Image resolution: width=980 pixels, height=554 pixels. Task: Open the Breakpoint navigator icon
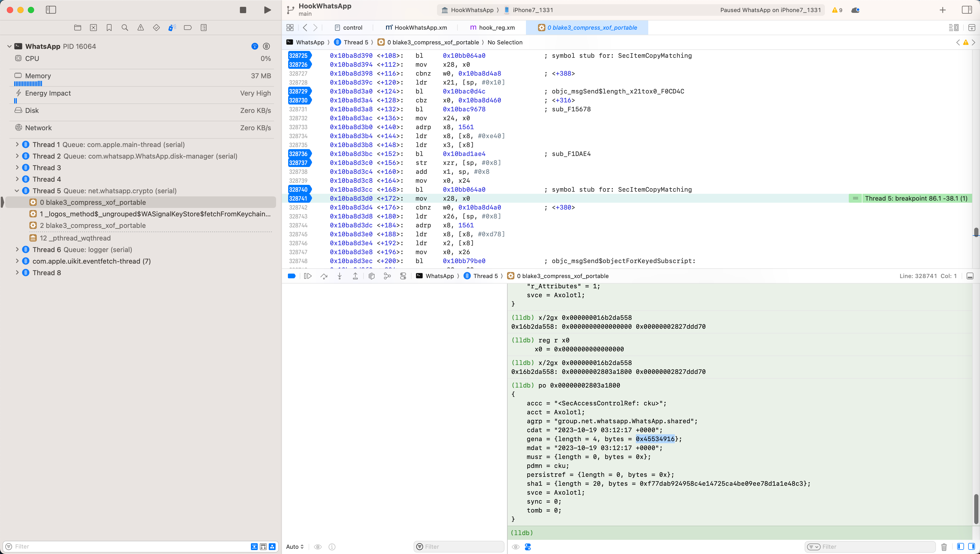[x=188, y=27]
